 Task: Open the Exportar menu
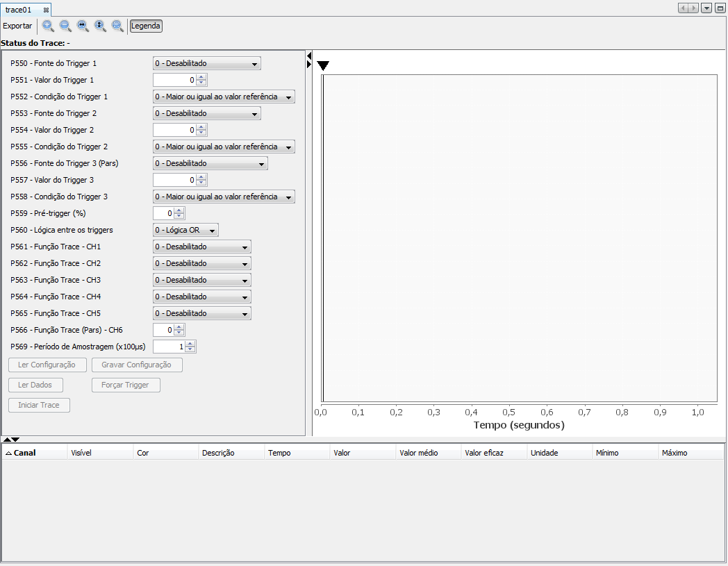17,26
